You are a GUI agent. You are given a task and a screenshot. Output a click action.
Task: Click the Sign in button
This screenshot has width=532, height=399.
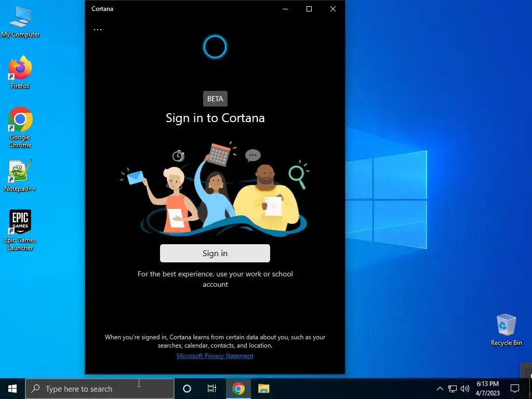pos(215,253)
